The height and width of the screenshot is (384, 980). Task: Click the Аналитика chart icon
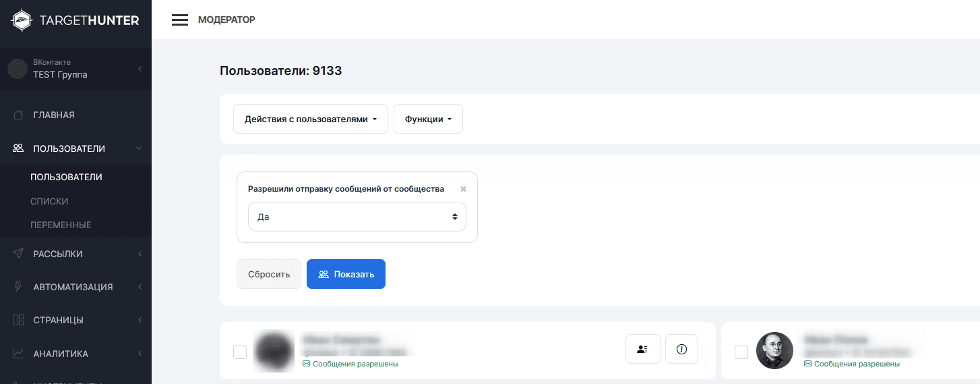(19, 354)
